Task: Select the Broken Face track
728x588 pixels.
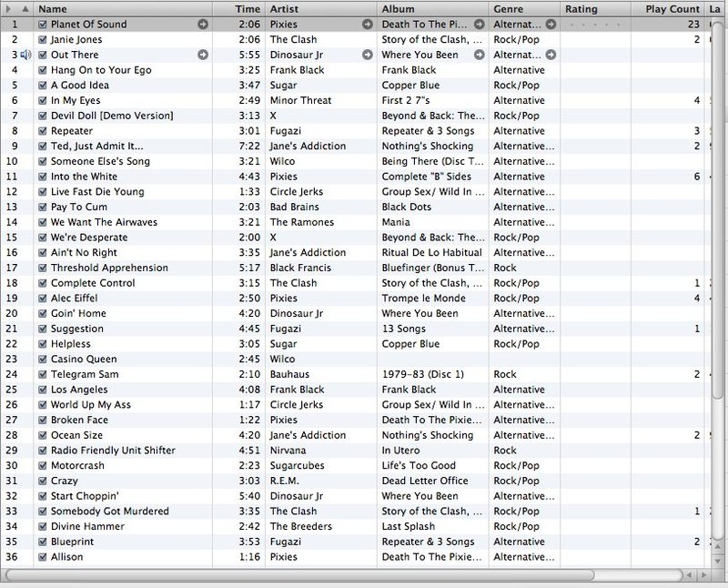Action: [x=79, y=420]
